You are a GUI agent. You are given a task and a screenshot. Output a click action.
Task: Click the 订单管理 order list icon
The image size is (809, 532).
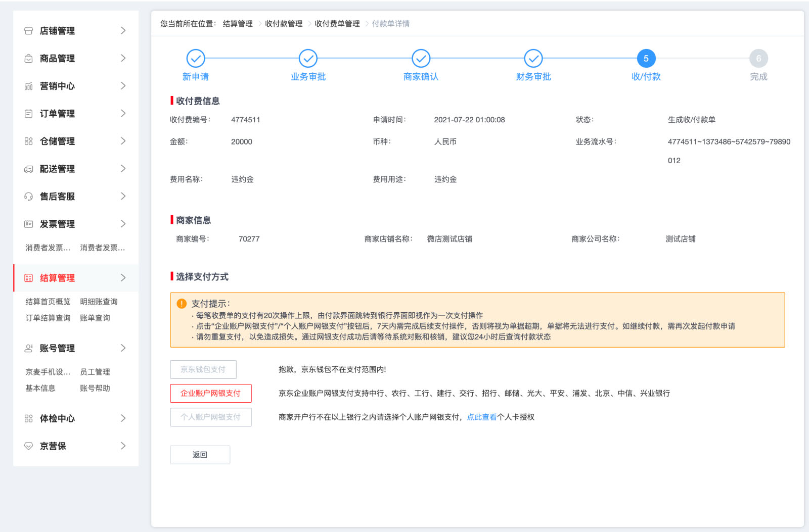point(28,113)
